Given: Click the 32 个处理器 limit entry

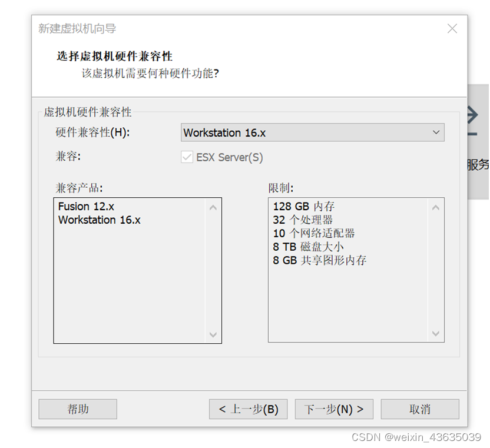Looking at the screenshot, I should (x=303, y=220).
